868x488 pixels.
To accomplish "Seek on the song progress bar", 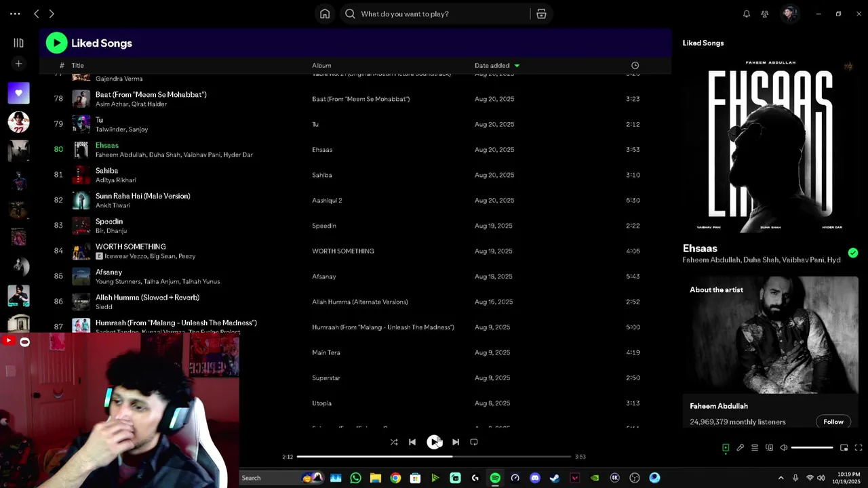I will point(434,457).
